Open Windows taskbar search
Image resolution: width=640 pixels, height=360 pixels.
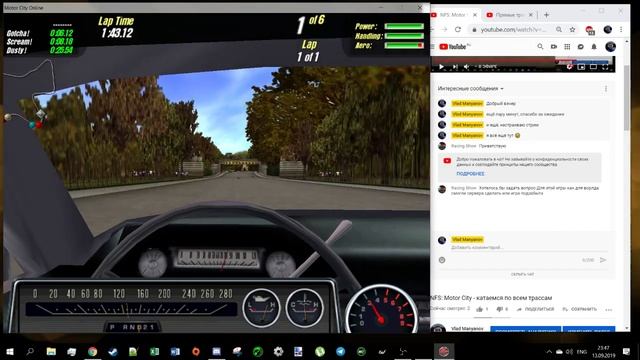coord(30,351)
